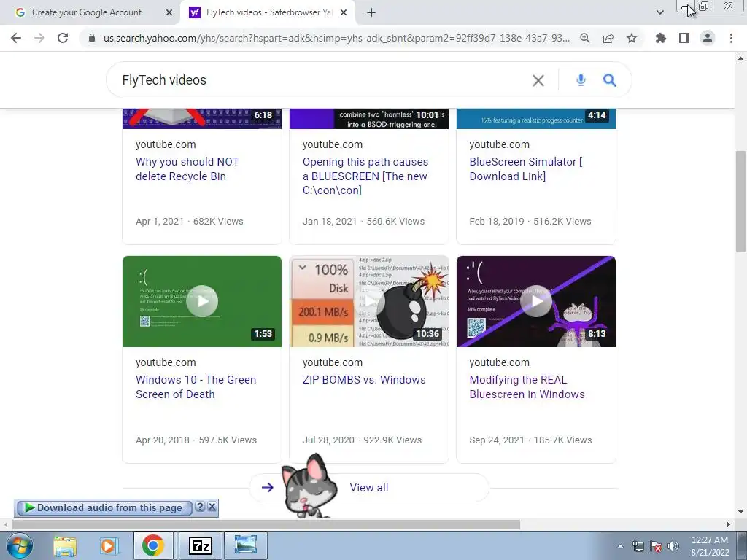Bookmark this page with the star
Image resolution: width=747 pixels, height=560 pixels.
point(632,38)
